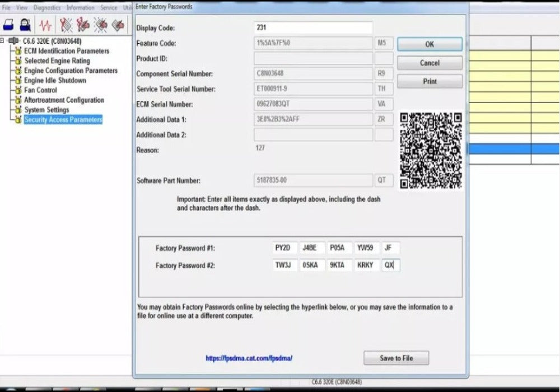Open the Information menu
The width and height of the screenshot is (560, 392).
81,7
